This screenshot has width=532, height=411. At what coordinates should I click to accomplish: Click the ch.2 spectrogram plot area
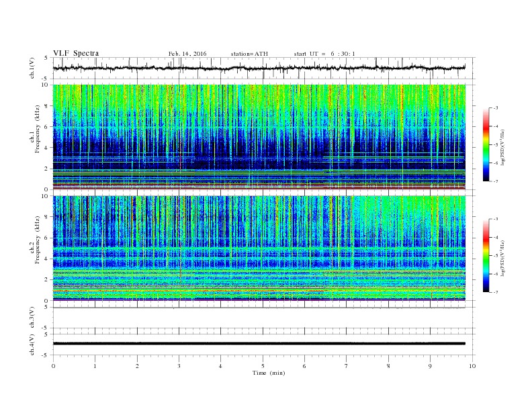(259, 248)
